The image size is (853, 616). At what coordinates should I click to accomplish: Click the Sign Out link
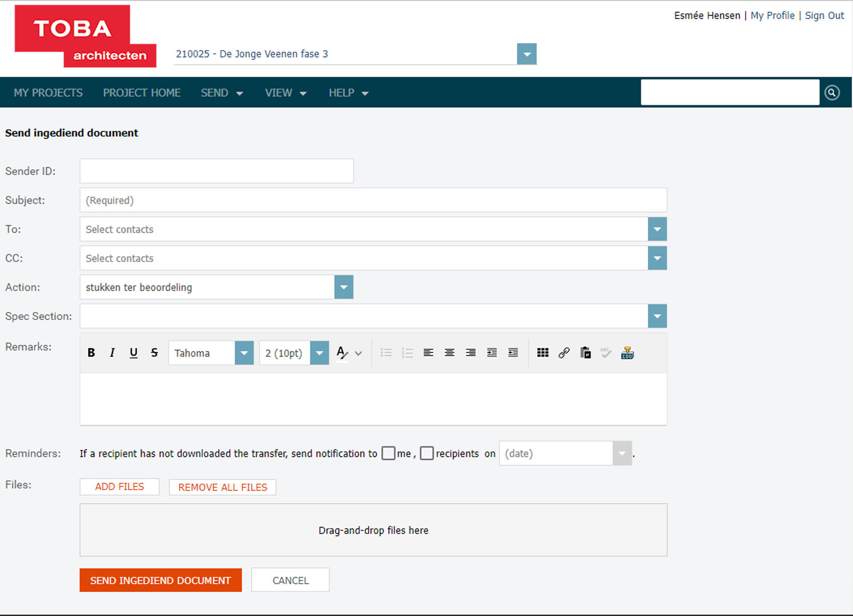click(824, 16)
